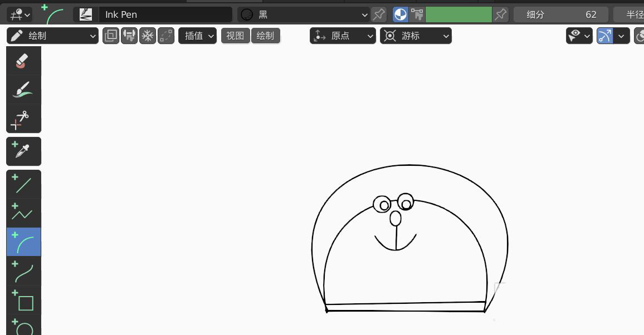Select the Eyedropper tool

(23, 151)
